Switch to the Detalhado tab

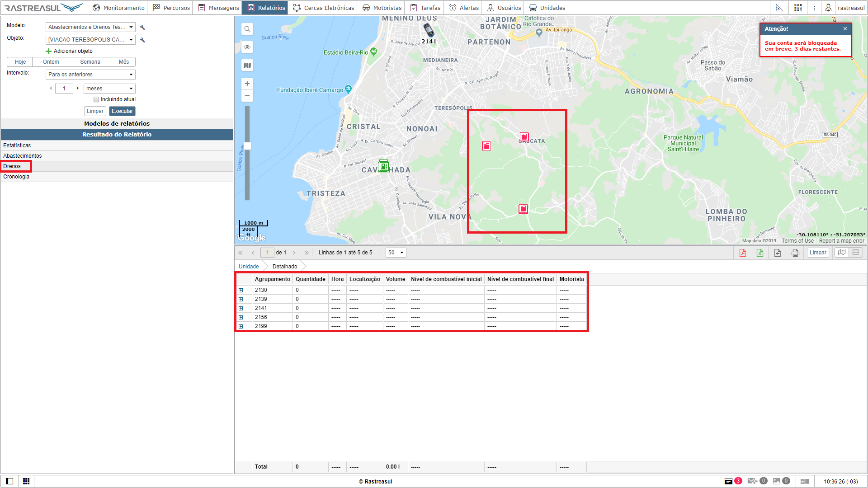[x=285, y=267]
